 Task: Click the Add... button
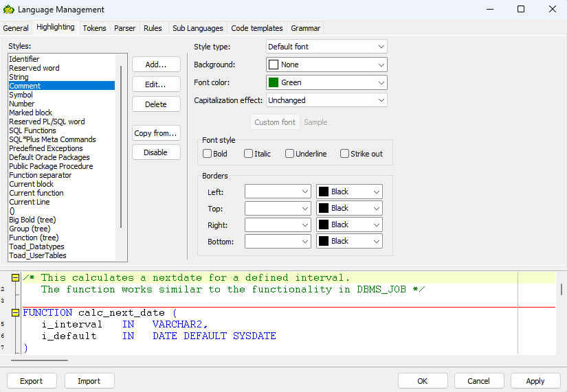pyautogui.click(x=156, y=65)
